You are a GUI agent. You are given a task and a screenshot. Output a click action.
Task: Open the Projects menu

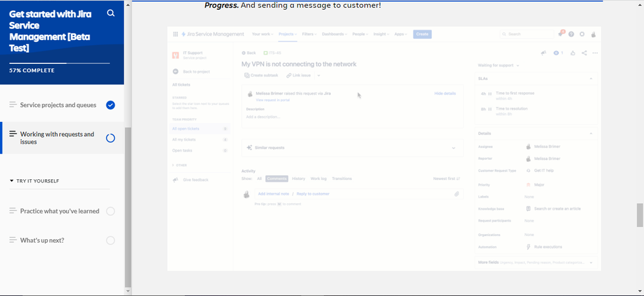point(288,34)
